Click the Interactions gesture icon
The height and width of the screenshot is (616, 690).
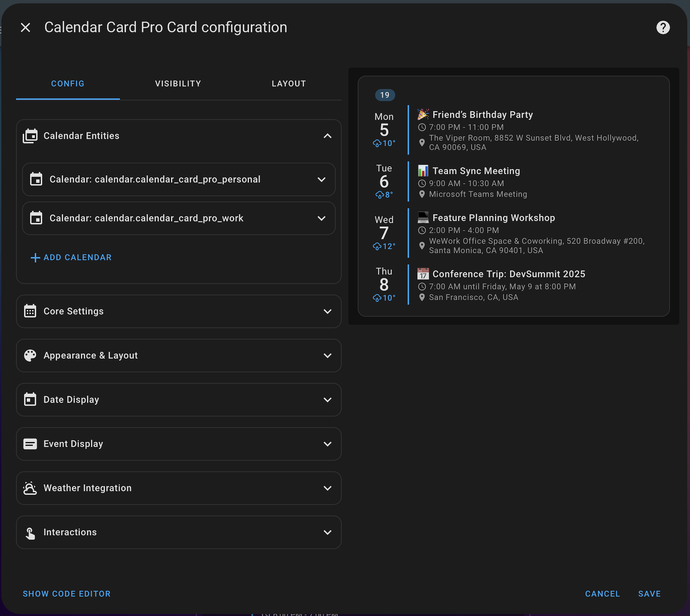(x=30, y=532)
